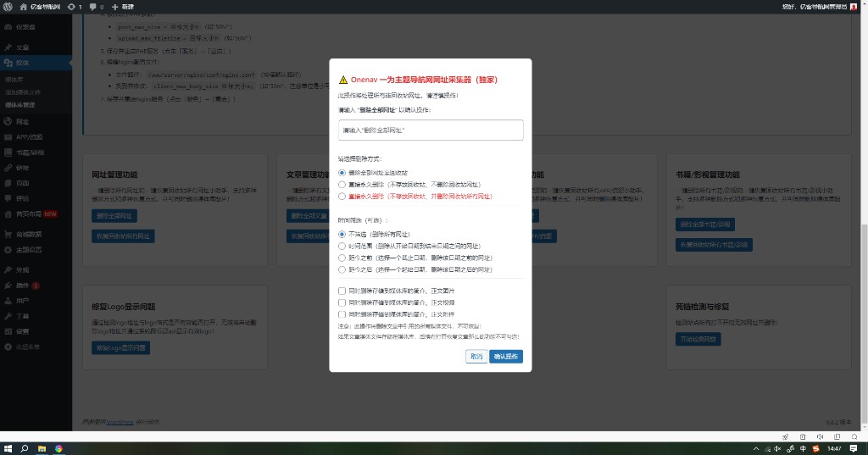Viewport: 868px width, 455px height.
Task: Click the 修复Logo显示问题 button
Action: (120, 347)
